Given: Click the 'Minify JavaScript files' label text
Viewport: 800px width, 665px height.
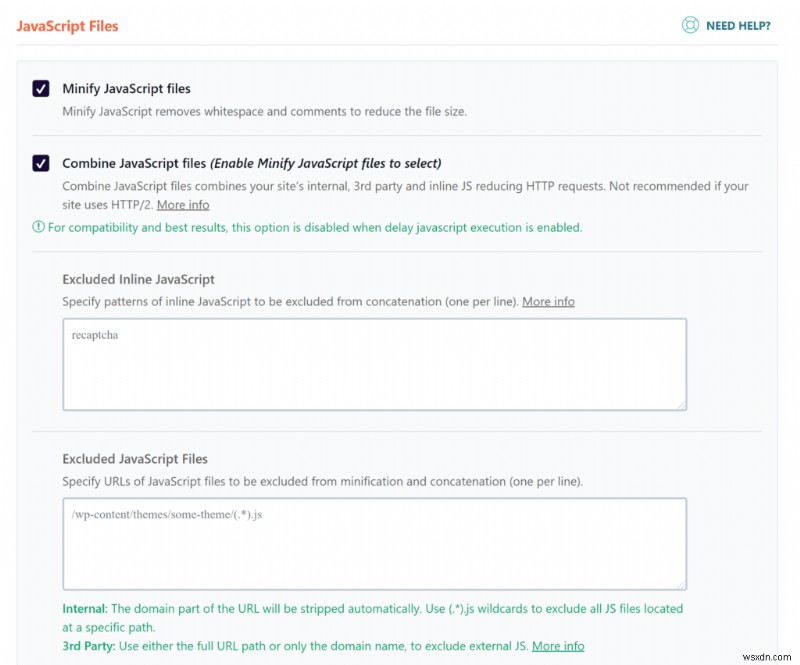Looking at the screenshot, I should [x=126, y=89].
